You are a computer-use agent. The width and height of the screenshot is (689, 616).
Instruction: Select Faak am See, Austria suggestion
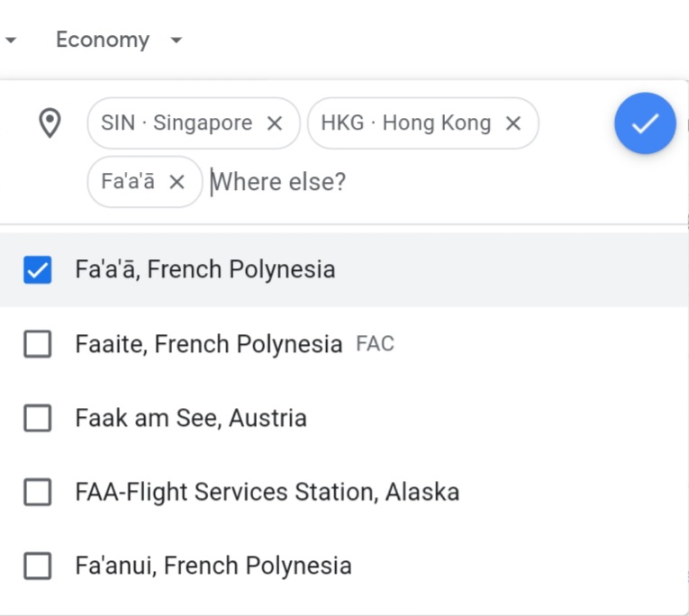point(191,418)
